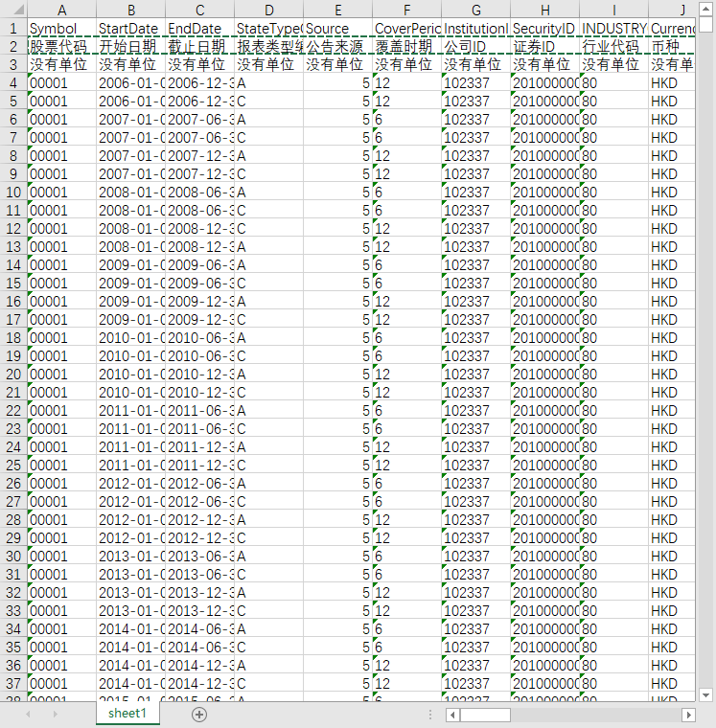This screenshot has height=728, width=716.
Task: Click EndDate 2012-12-3 cell in row 28
Action: [199, 519]
